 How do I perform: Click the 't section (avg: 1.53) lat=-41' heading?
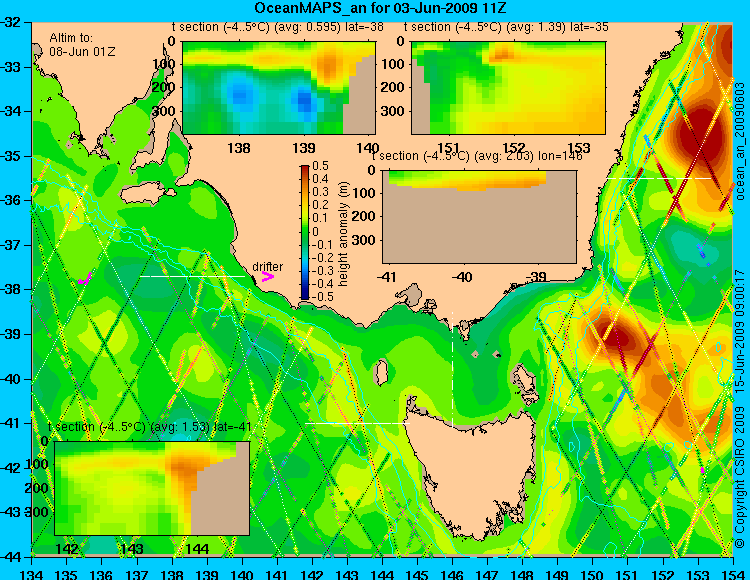point(150,427)
